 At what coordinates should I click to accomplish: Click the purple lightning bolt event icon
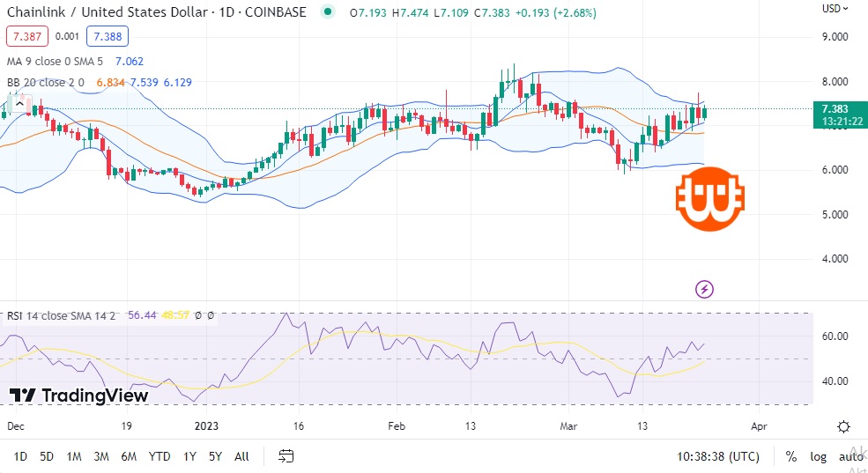pos(704,289)
